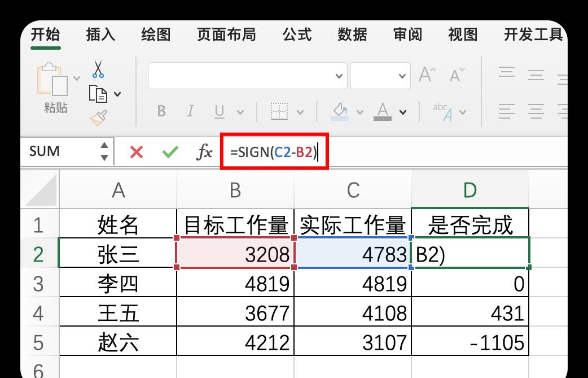The height and width of the screenshot is (378, 588).
Task: Click cell with value 3677
Action: 235,312
